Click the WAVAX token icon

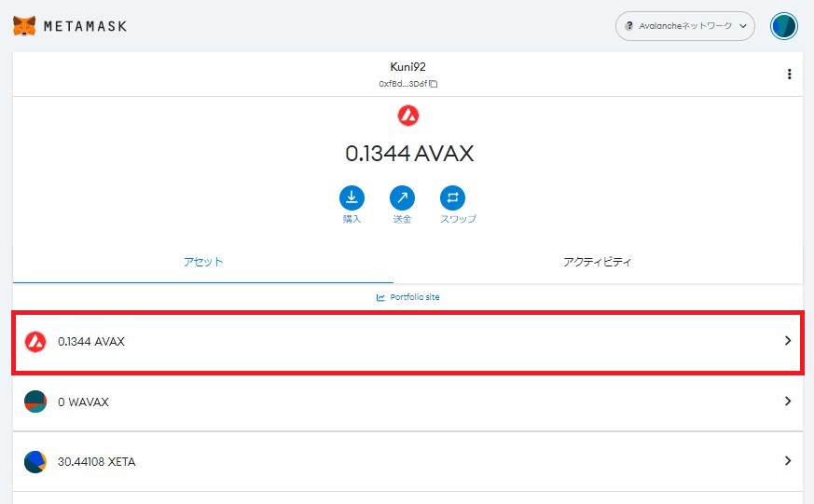click(35, 402)
